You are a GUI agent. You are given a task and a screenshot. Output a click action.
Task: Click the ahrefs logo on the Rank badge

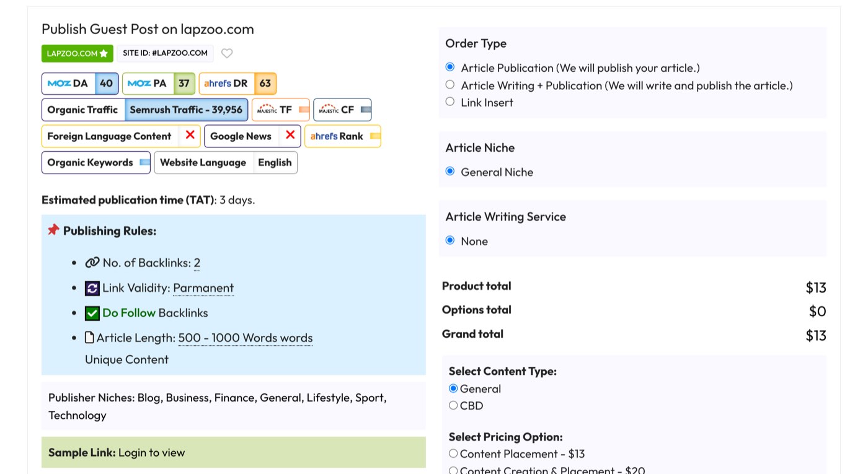point(323,136)
